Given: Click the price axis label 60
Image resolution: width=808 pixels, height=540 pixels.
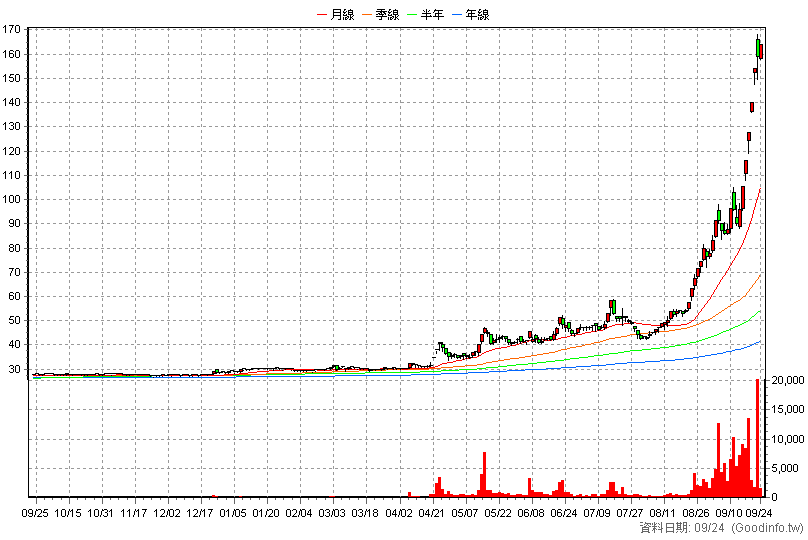Looking at the screenshot, I should 14,296.
